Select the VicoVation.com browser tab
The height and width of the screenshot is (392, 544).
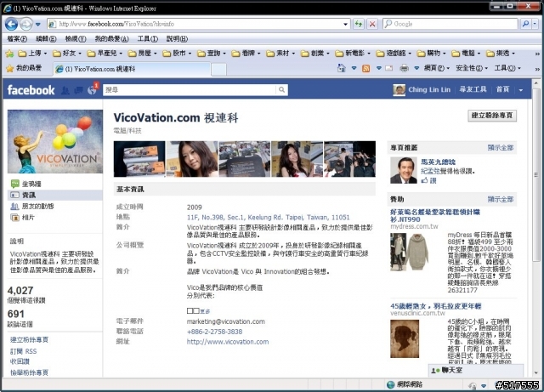131,69
